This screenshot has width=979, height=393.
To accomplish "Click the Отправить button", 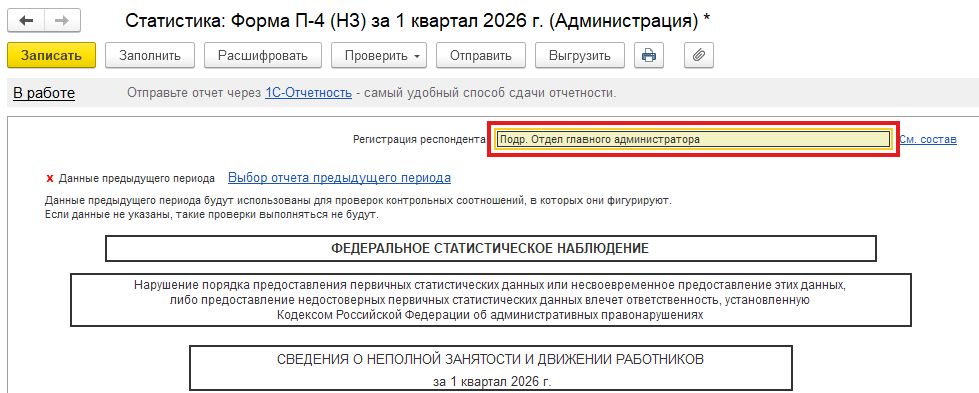I will coord(481,55).
